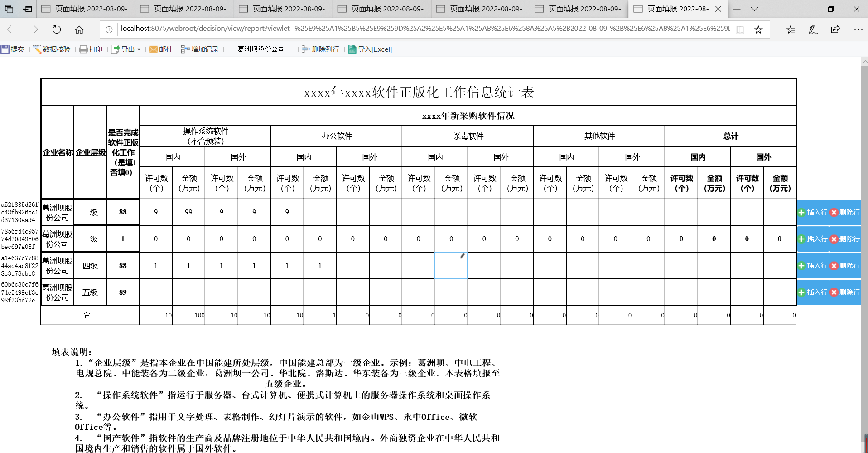Switch to fifth 页面填报 tab

coord(481,9)
